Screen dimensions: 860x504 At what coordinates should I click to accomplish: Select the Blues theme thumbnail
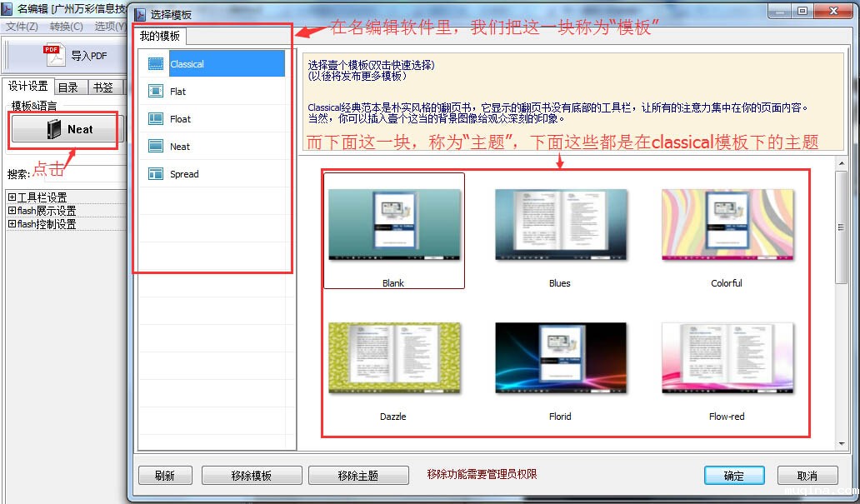[560, 227]
